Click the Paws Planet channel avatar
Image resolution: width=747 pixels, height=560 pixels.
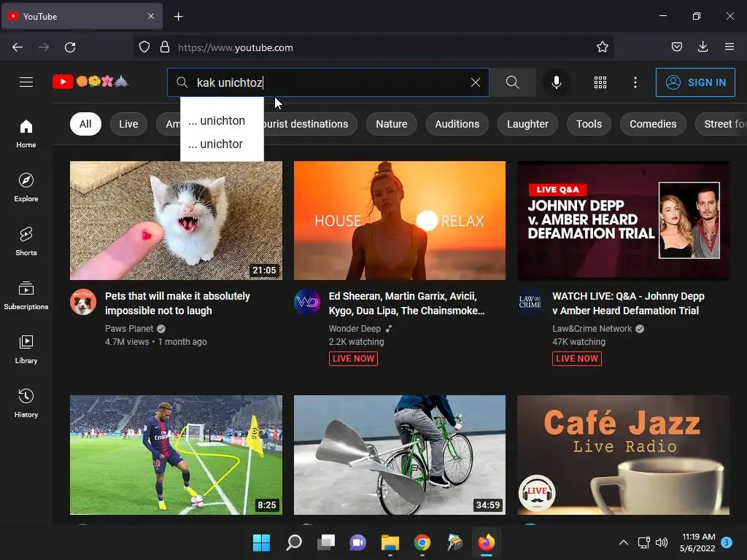83,302
